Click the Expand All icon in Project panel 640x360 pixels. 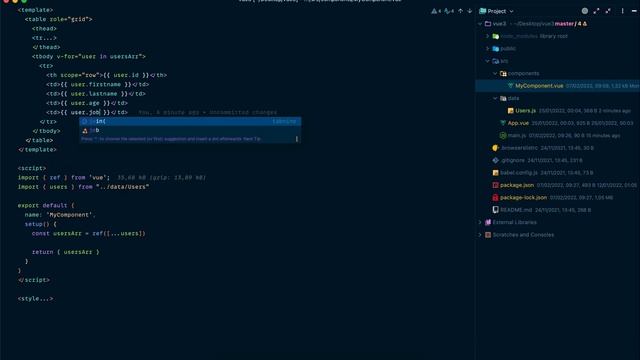point(597,11)
